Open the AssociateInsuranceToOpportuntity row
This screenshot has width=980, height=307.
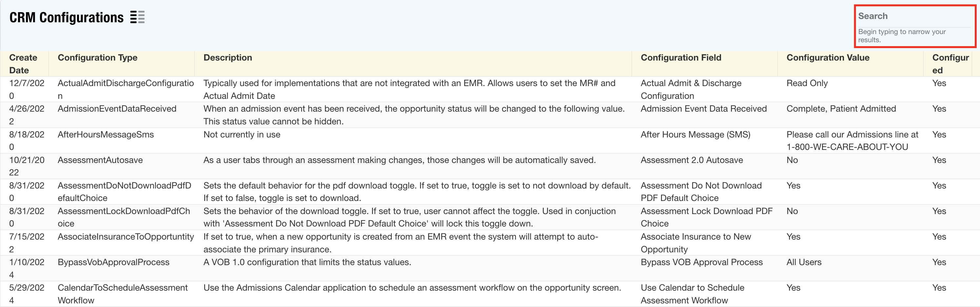[126, 237]
